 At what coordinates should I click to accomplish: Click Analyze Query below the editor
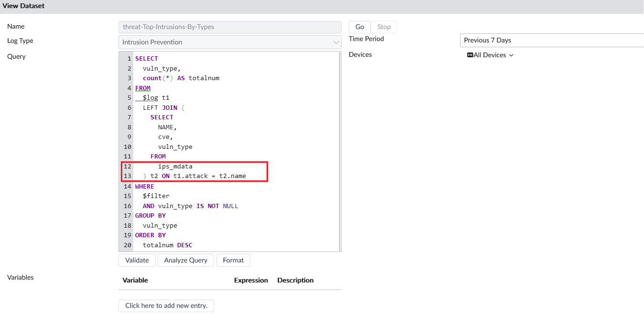click(185, 260)
